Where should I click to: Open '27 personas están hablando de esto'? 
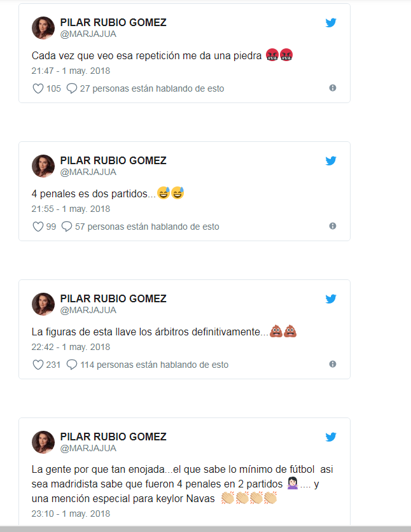145,88
